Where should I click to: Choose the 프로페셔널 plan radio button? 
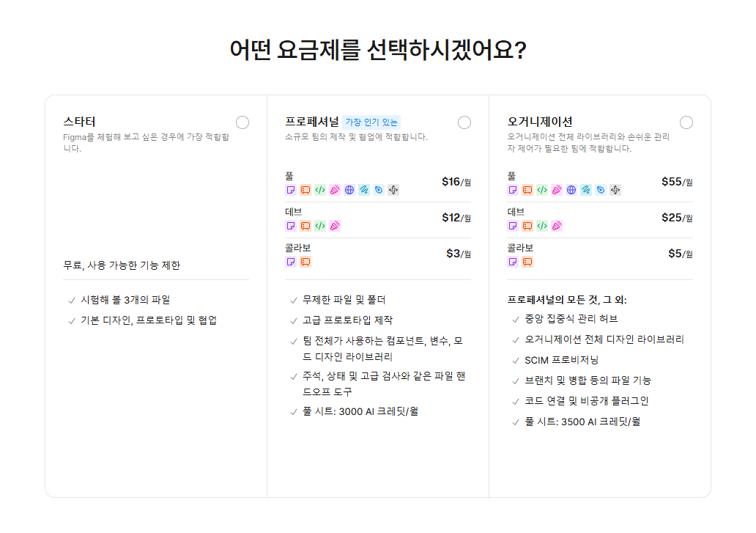click(x=464, y=122)
